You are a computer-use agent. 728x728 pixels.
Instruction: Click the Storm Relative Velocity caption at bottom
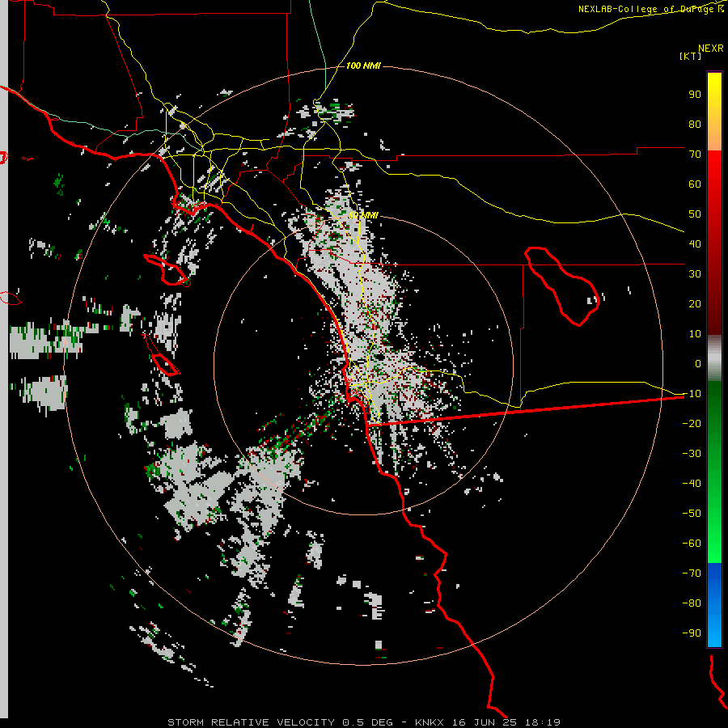tap(363, 722)
